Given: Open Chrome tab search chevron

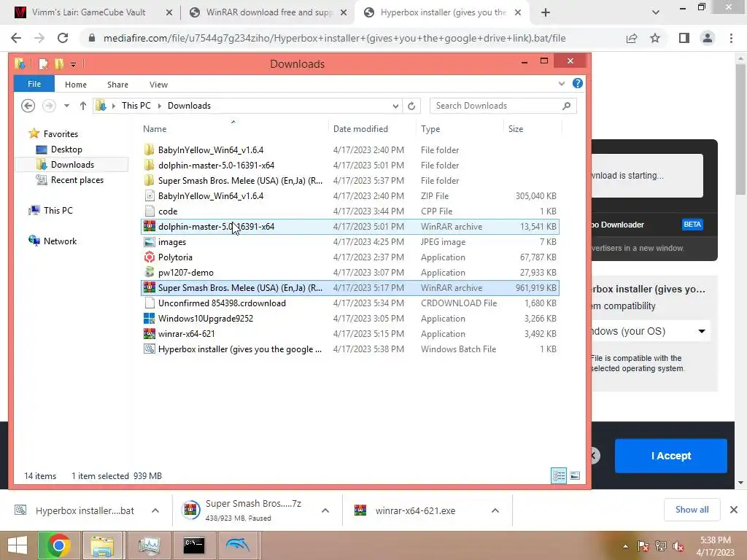Looking at the screenshot, I should pyautogui.click(x=656, y=12).
